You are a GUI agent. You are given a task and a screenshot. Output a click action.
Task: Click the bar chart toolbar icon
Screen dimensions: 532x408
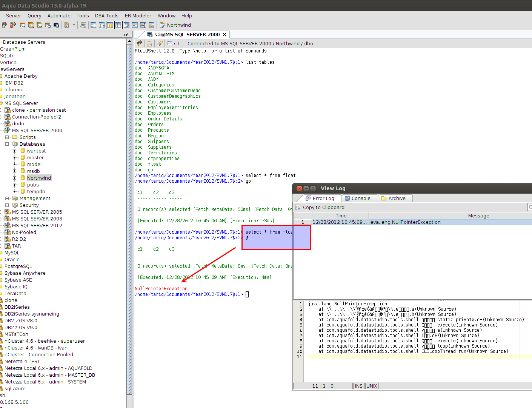151,25
